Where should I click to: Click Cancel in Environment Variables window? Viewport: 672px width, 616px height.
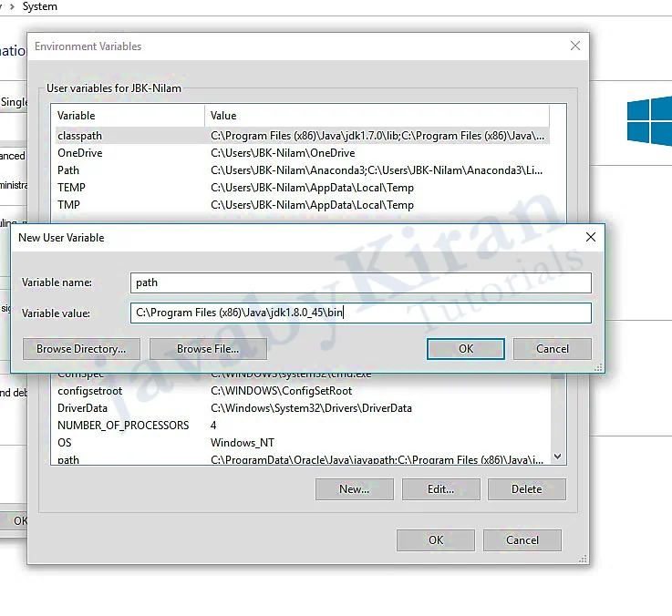click(522, 540)
